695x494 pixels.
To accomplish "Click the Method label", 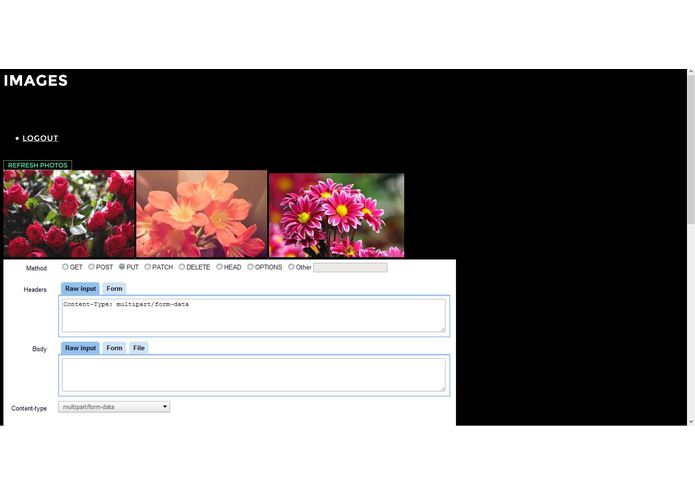I will click(x=36, y=268).
